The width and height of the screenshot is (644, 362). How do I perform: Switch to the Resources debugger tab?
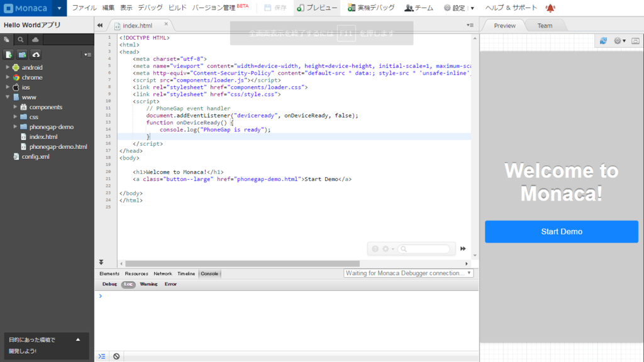pos(136,274)
